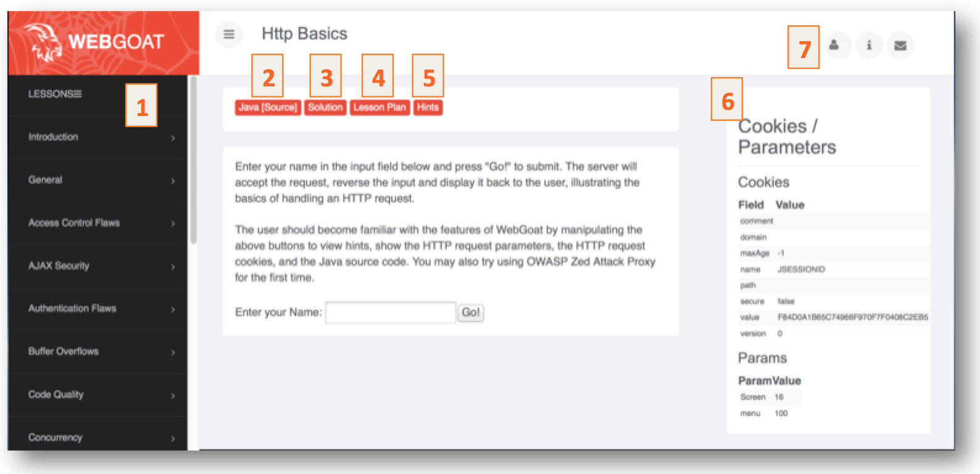
Task: Click the mail contact icon
Action: tap(900, 45)
